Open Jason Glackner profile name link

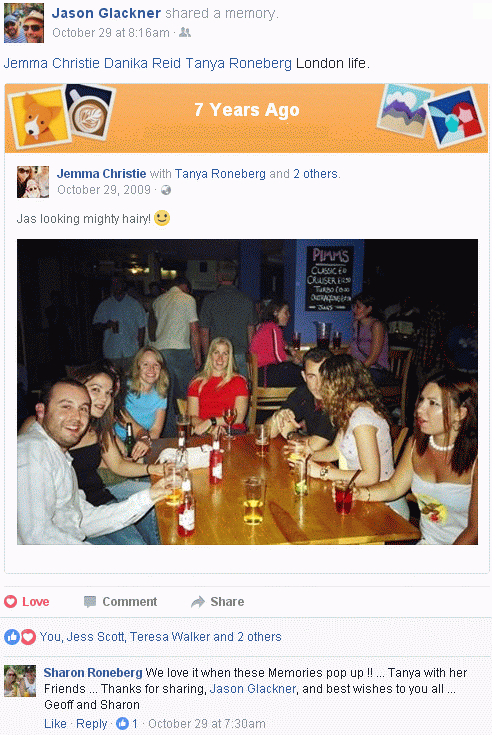106,13
